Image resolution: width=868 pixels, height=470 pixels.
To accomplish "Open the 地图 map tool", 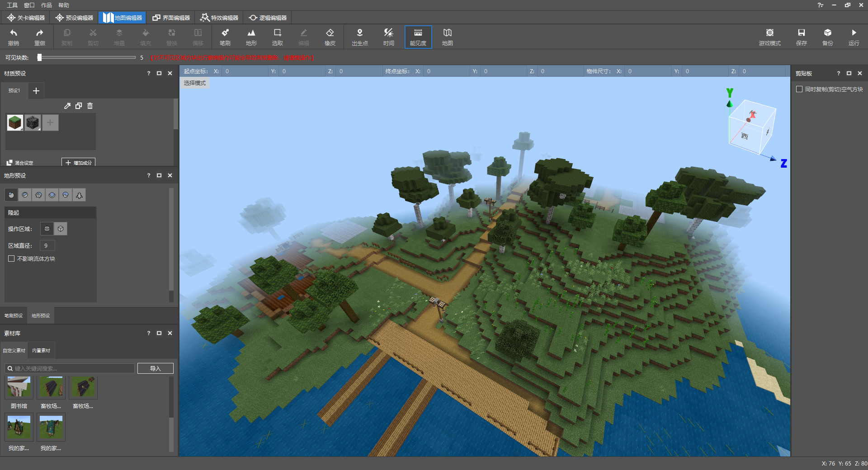I will (448, 37).
